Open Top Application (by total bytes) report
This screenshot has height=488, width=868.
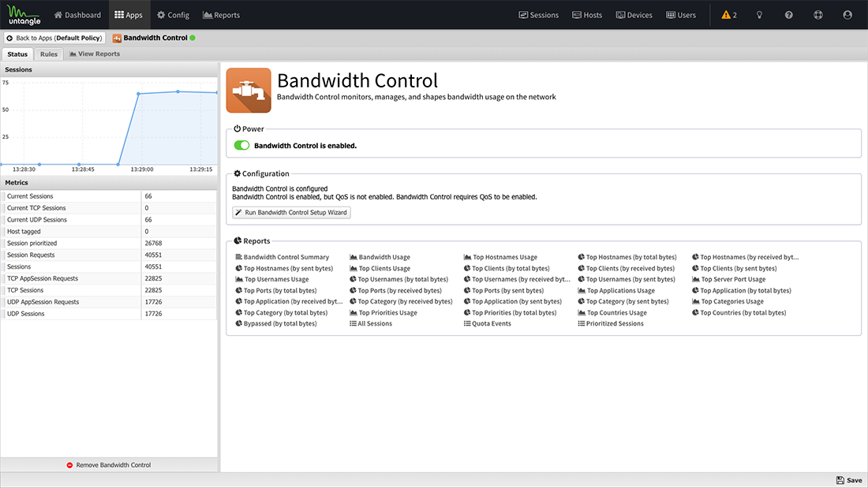741,290
